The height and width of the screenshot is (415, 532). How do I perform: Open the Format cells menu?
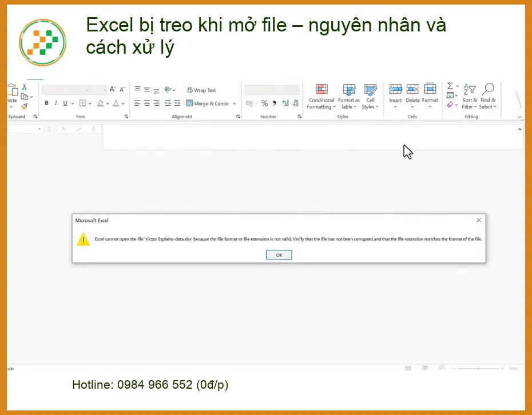pos(430,96)
